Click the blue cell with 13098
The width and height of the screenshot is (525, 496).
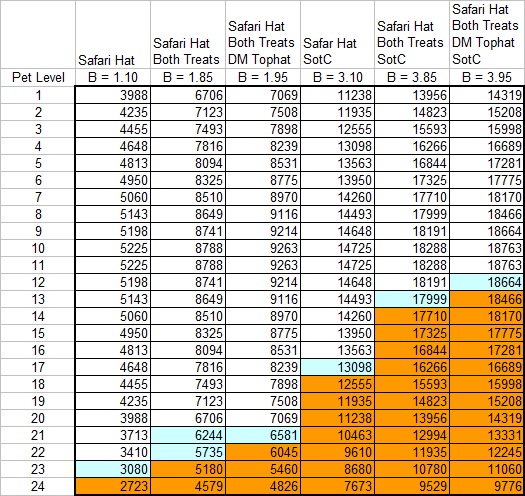(x=338, y=367)
